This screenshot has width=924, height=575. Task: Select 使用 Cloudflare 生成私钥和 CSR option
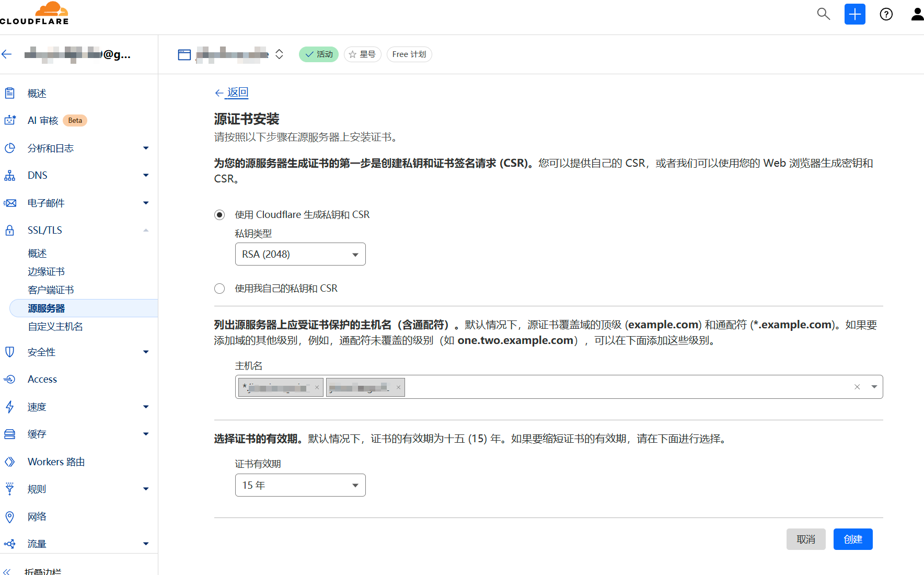point(220,215)
